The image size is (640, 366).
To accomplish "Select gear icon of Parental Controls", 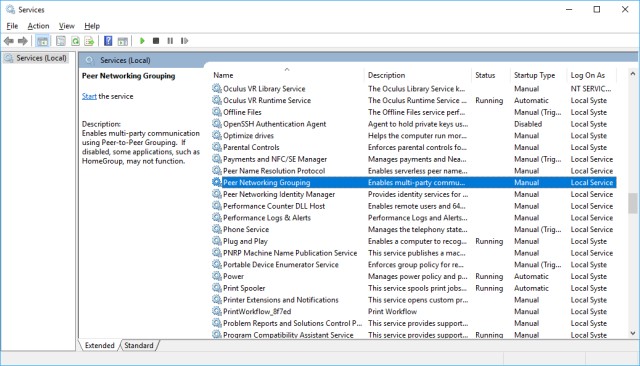I will (x=217, y=147).
